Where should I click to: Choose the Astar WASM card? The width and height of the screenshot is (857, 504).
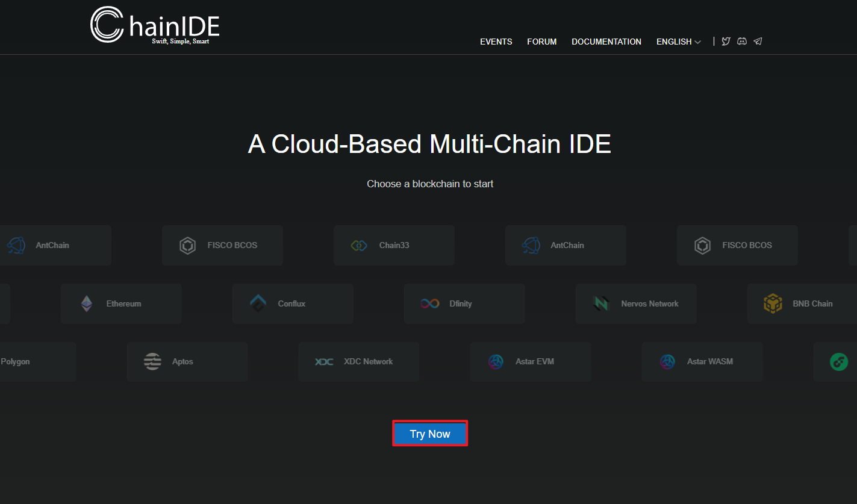click(x=702, y=362)
